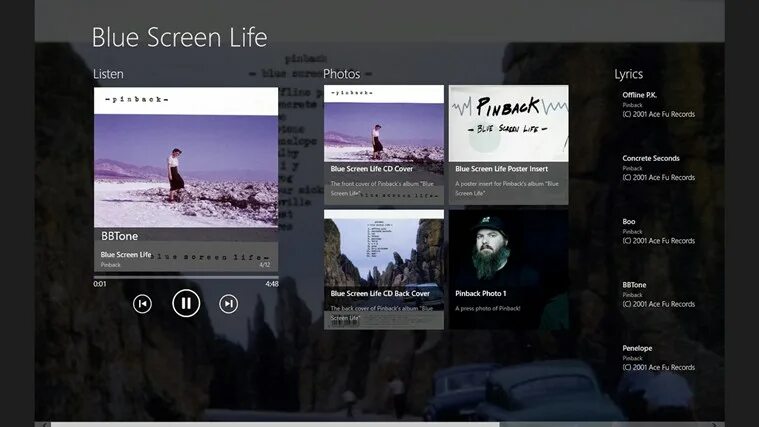Click the BBTone now-playing title
The width and height of the screenshot is (759, 427).
pos(120,236)
